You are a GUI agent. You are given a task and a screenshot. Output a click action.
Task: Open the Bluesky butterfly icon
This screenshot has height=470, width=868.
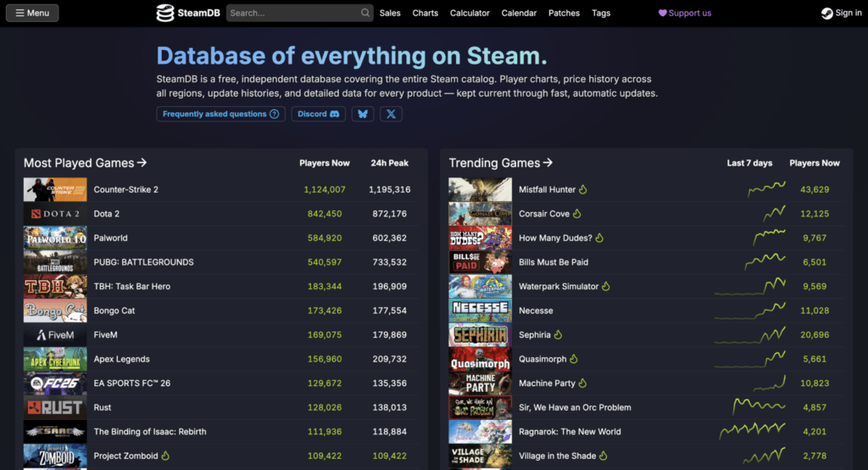(363, 114)
